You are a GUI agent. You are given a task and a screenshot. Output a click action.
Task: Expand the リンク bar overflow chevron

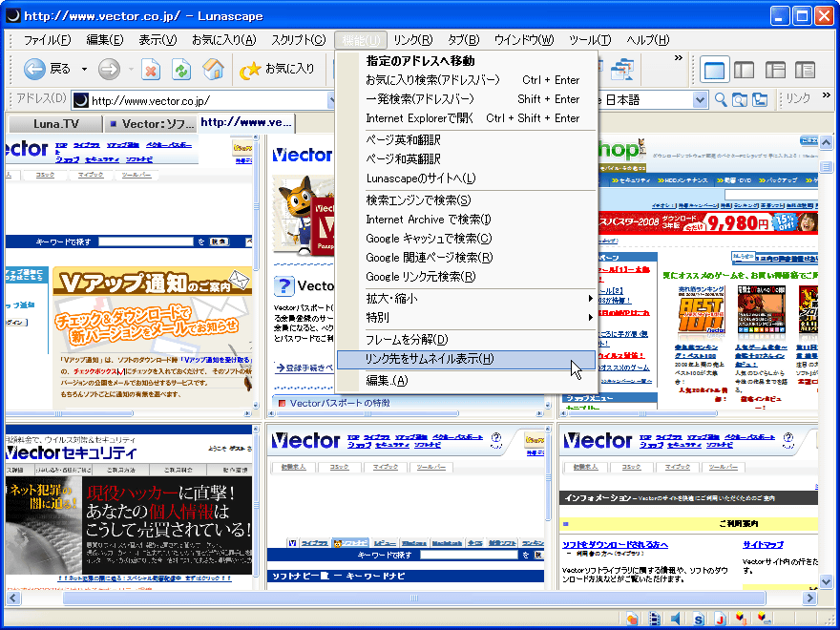[x=826, y=95]
